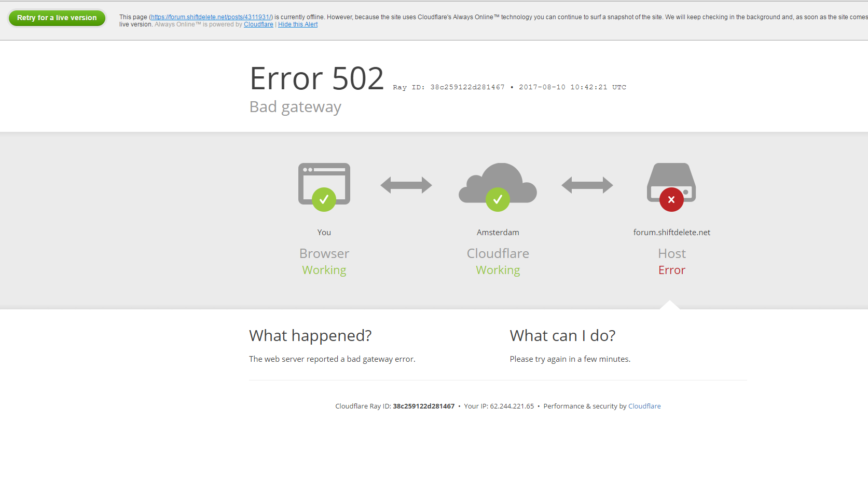
Task: Open the Cloudflare link in the page footer
Action: tap(644, 406)
